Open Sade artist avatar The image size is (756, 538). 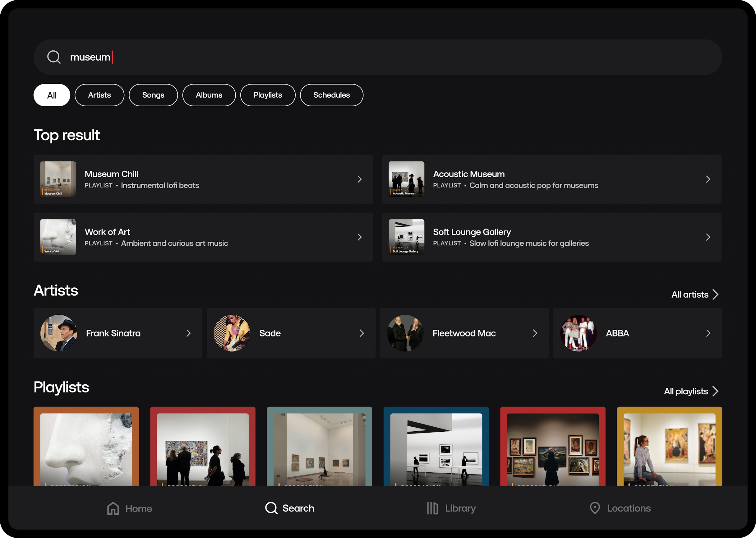click(x=232, y=333)
